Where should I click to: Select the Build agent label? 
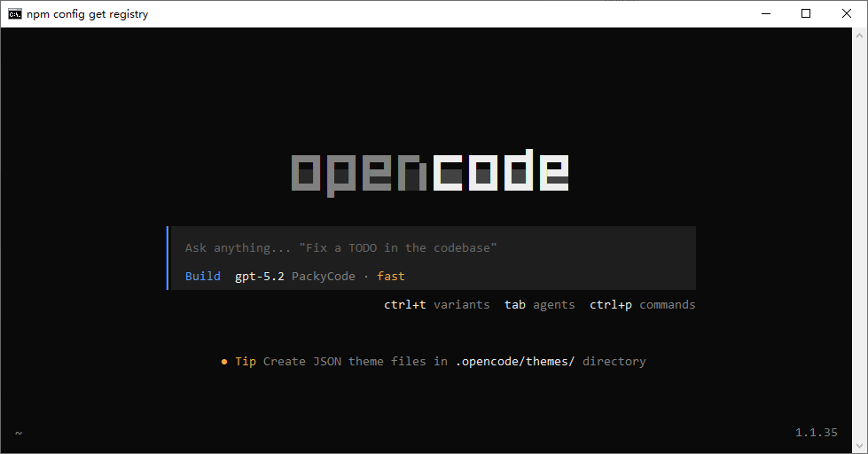coord(203,277)
